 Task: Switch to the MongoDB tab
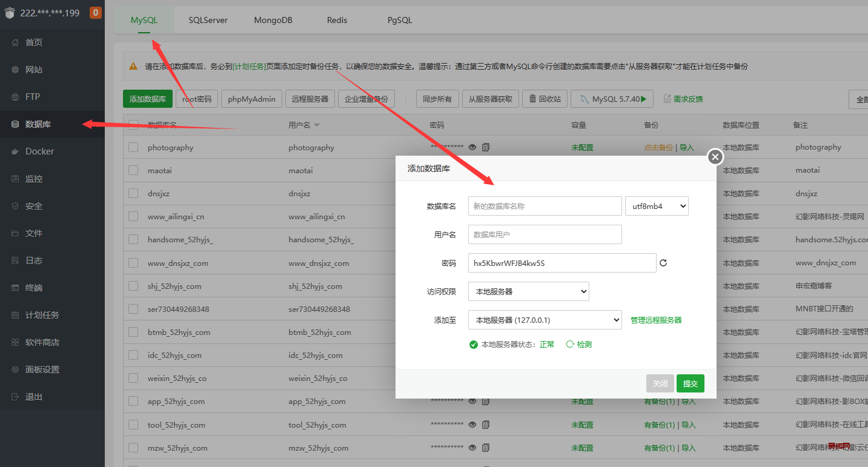tap(273, 20)
